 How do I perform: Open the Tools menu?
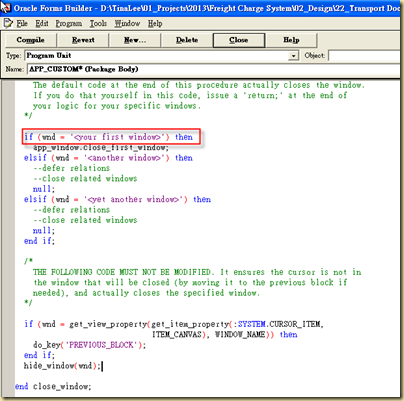98,24
